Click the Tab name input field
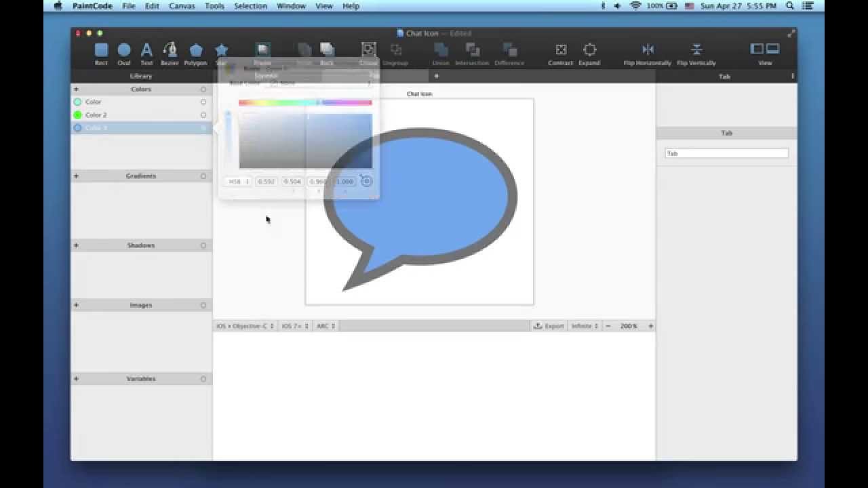868x488 pixels. (x=726, y=153)
